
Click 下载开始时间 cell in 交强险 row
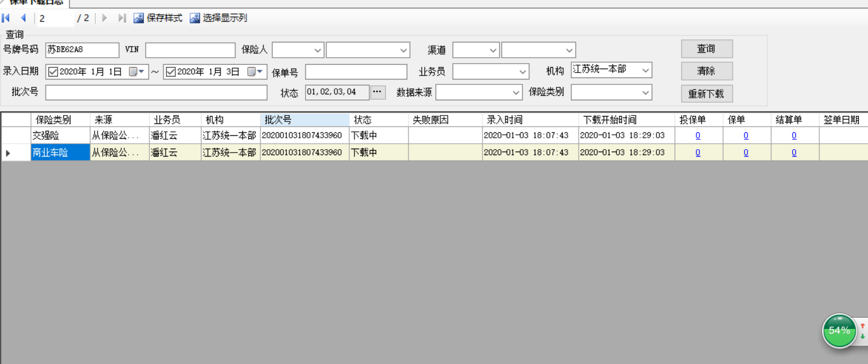[x=627, y=135]
